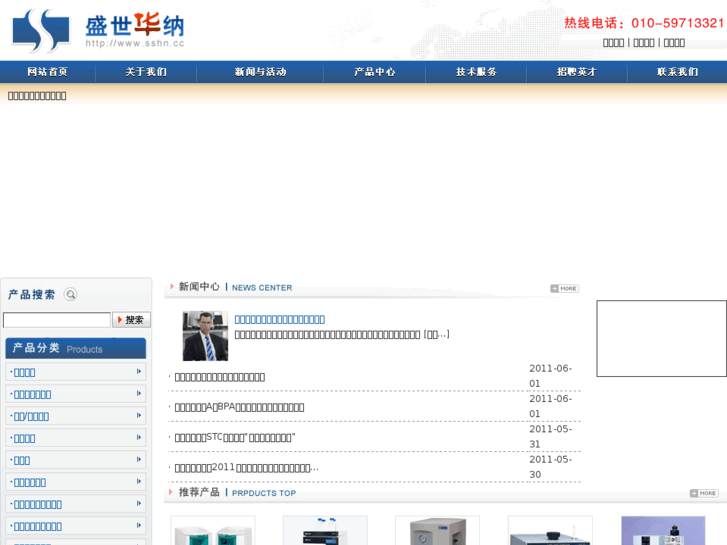Click the MORE button in Products Top
Image resolution: width=727 pixels, height=545 pixels.
click(x=704, y=493)
